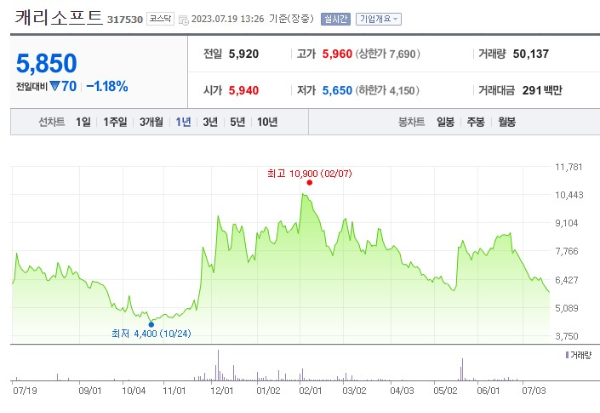
Task: Click the calendar icon beside the date
Action: pos(184,20)
